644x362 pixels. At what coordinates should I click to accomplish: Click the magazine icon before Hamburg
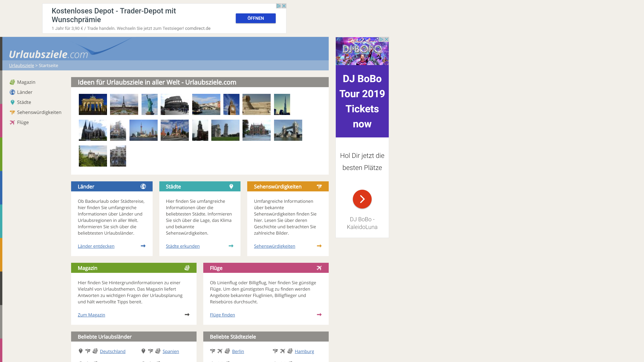[x=290, y=351]
